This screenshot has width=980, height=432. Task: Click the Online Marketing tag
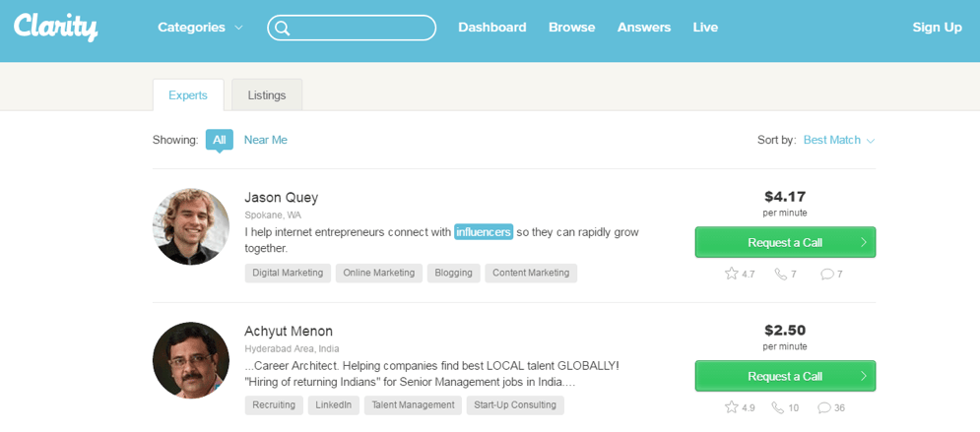[x=379, y=273]
